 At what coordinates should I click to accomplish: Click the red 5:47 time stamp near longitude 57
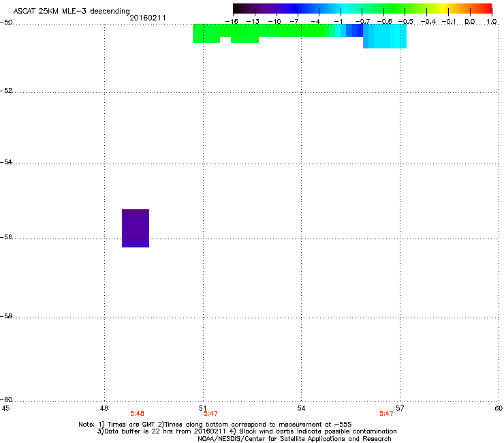point(386,414)
